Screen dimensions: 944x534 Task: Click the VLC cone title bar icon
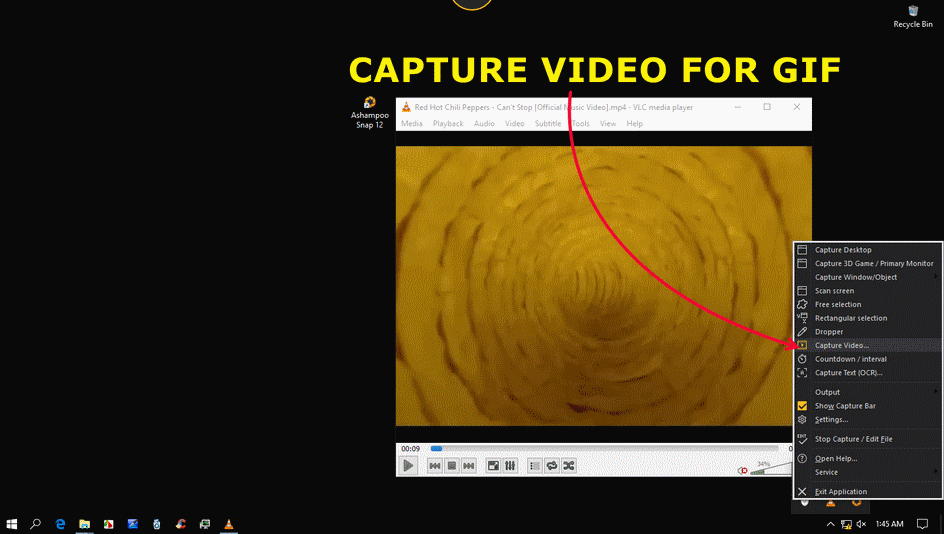pyautogui.click(x=406, y=107)
